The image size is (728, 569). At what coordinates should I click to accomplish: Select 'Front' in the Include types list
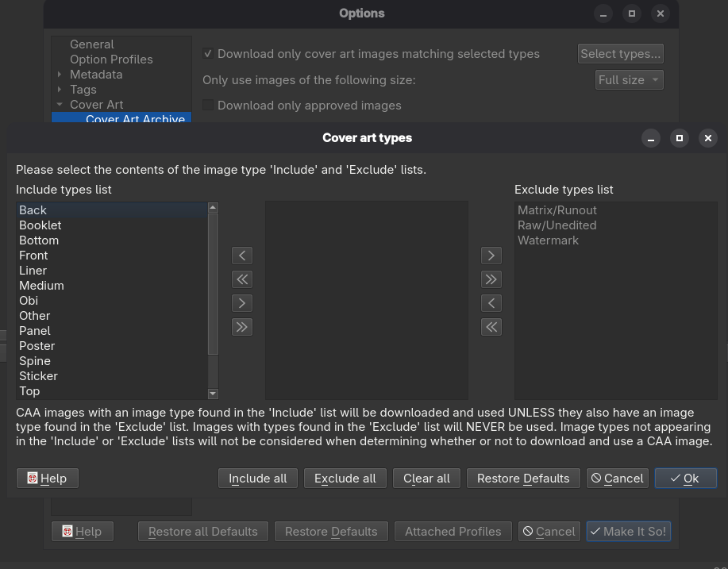coord(33,256)
